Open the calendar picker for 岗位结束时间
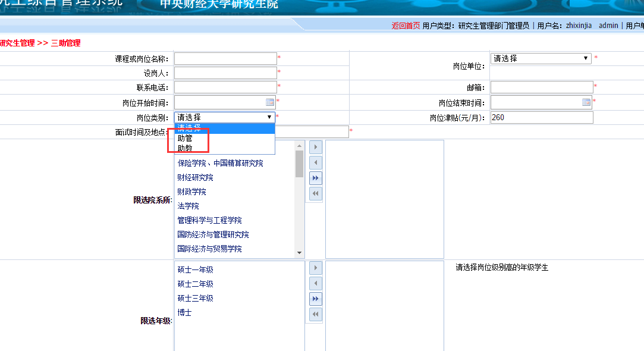 (x=586, y=102)
